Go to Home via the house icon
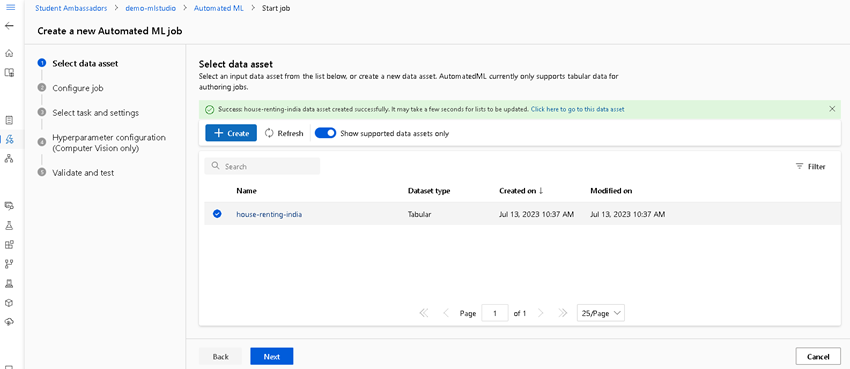The image size is (850, 369). click(9, 53)
